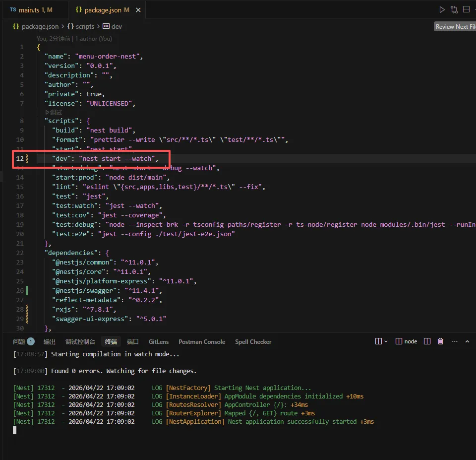
Task: Click the JSON braces icon on package.json tab
Action: [79, 10]
